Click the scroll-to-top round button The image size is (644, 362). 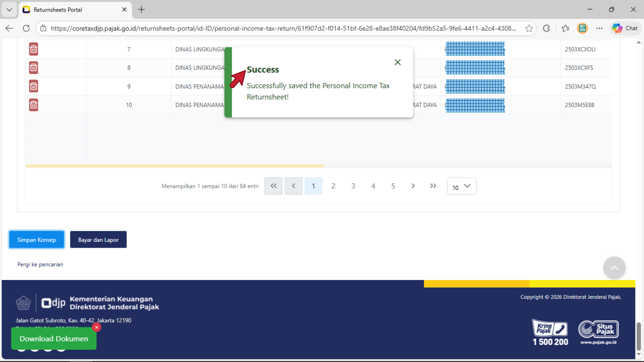(x=614, y=268)
